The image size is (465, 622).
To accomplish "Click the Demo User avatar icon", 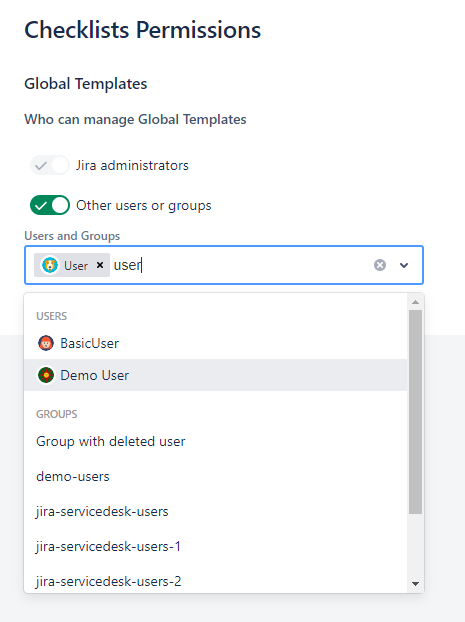I will pyautogui.click(x=46, y=375).
